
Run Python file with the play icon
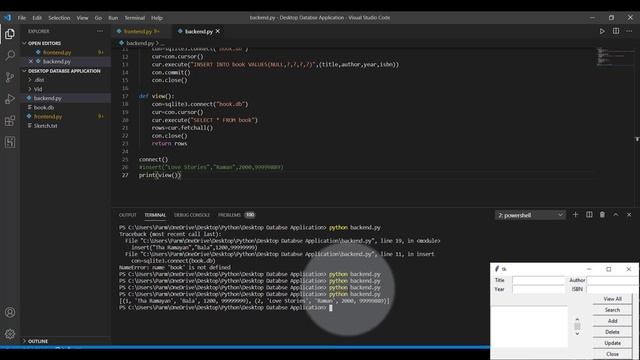[x=602, y=31]
